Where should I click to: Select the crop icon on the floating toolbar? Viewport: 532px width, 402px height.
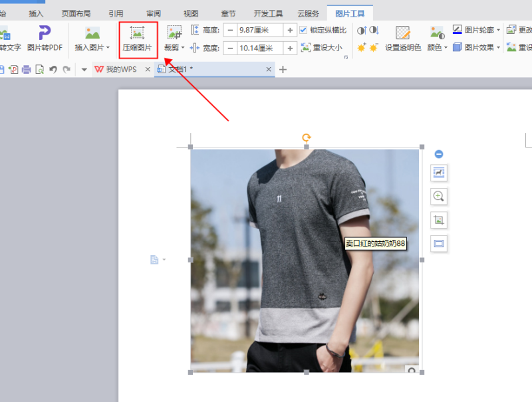[x=440, y=219]
